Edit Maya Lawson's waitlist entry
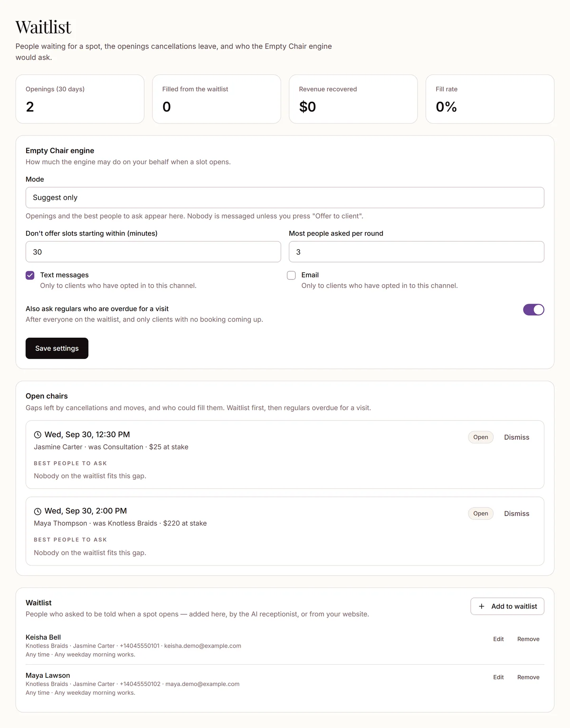This screenshot has height=728, width=570. coord(498,677)
